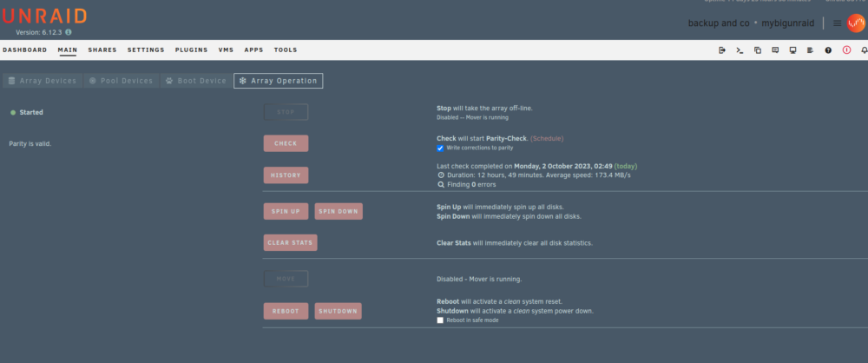Open the hamburger menu beside server name
Viewport: 868px width, 363px height.
point(837,23)
